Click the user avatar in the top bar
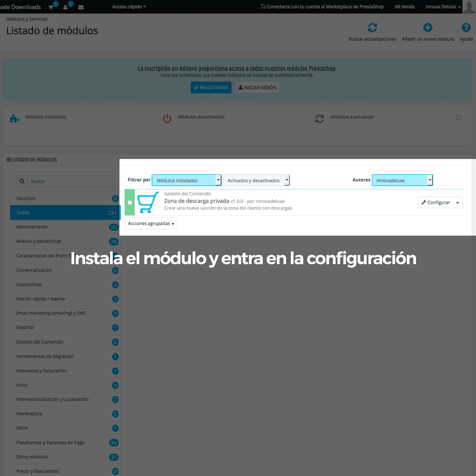This screenshot has height=476, width=476. (469, 7)
